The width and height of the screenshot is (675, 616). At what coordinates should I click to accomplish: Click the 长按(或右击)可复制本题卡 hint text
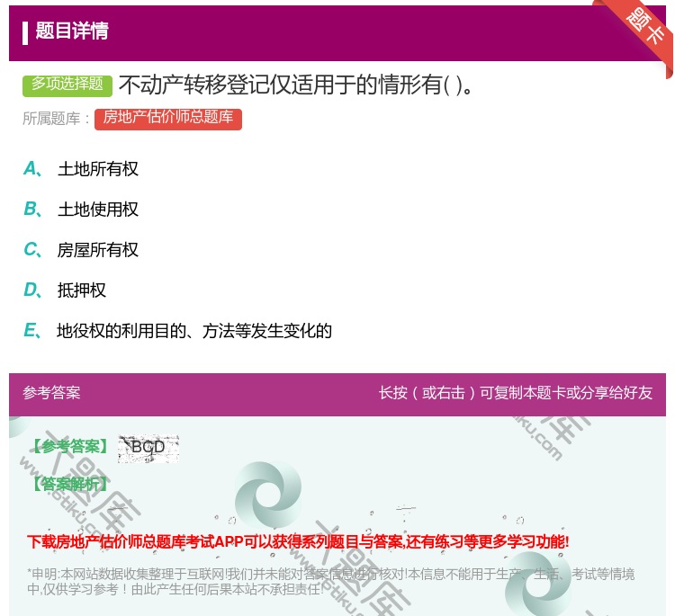coord(516,393)
